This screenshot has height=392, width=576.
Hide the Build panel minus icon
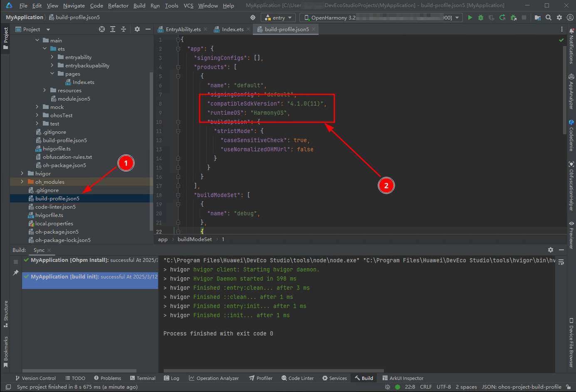(561, 250)
